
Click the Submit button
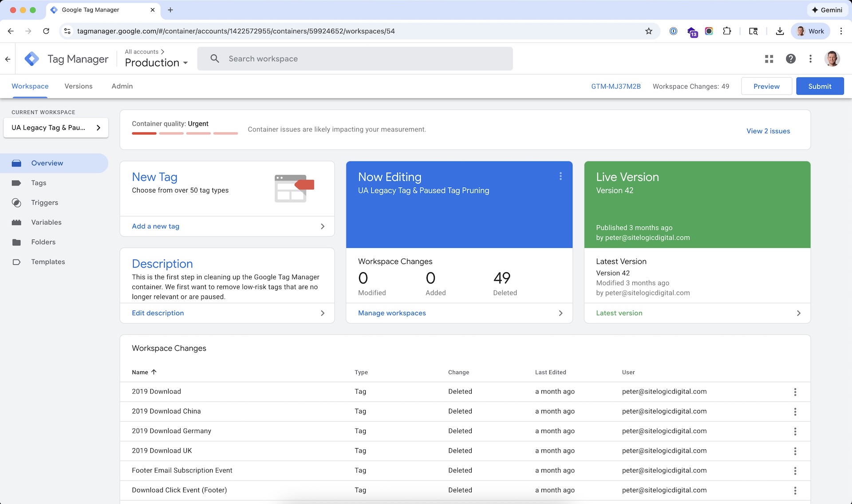[x=820, y=86]
